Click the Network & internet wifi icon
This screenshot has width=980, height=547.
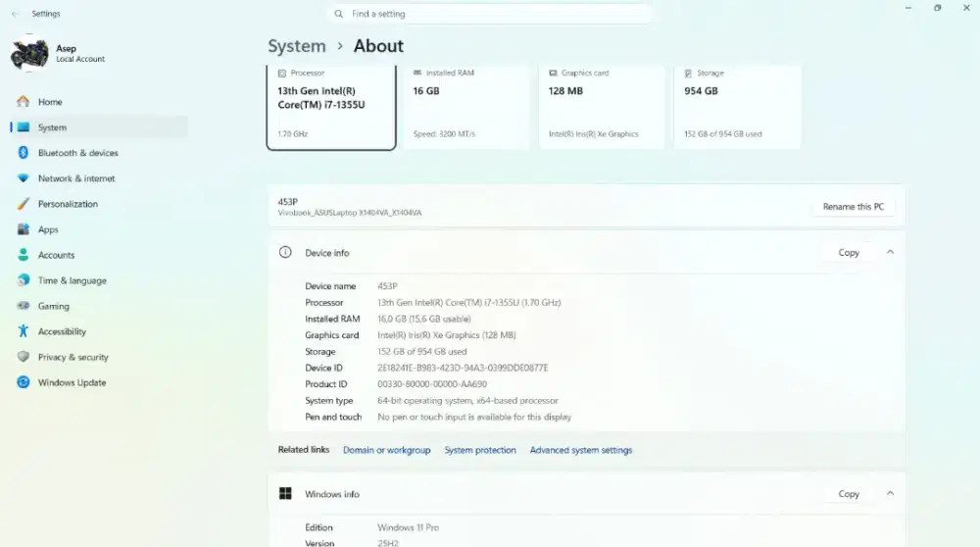click(x=24, y=178)
